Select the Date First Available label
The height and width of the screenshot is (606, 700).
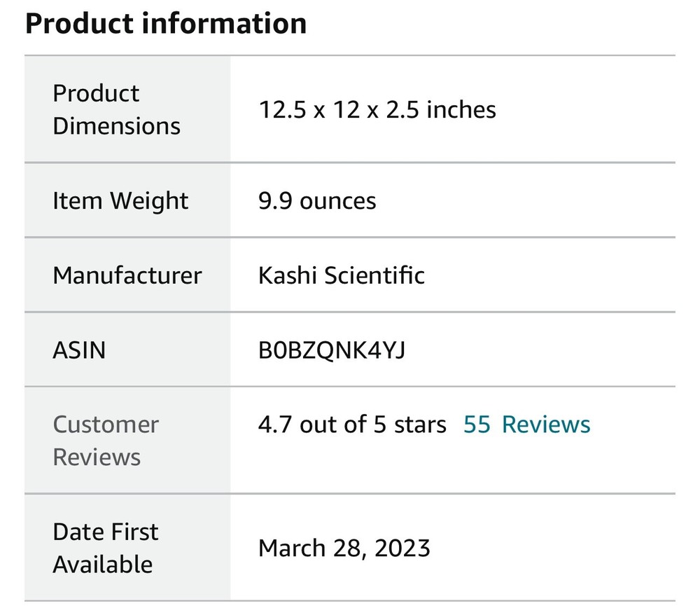pos(106,548)
